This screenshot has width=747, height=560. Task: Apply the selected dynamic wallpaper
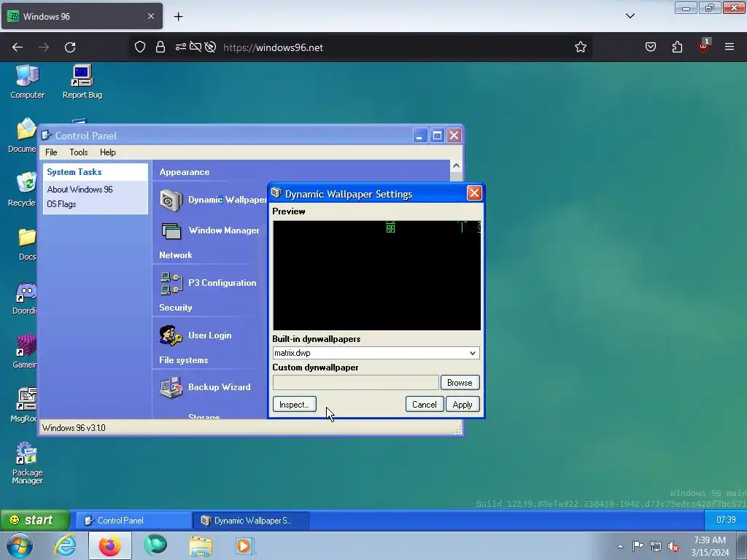(462, 404)
